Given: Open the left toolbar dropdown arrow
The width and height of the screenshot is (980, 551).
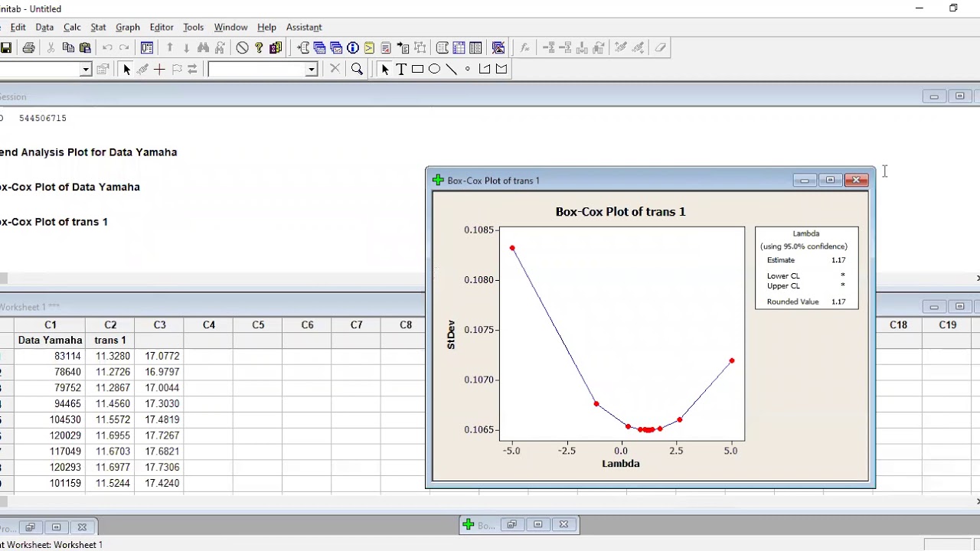Looking at the screenshot, I should click(x=86, y=69).
